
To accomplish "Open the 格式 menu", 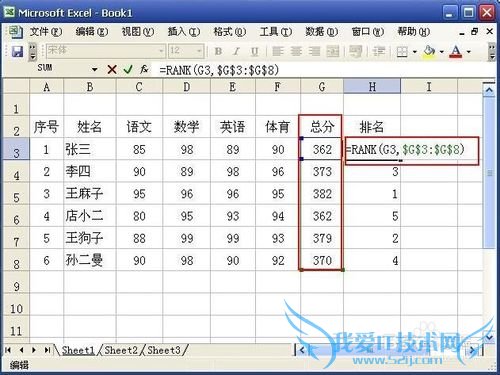I will pyautogui.click(x=230, y=32).
